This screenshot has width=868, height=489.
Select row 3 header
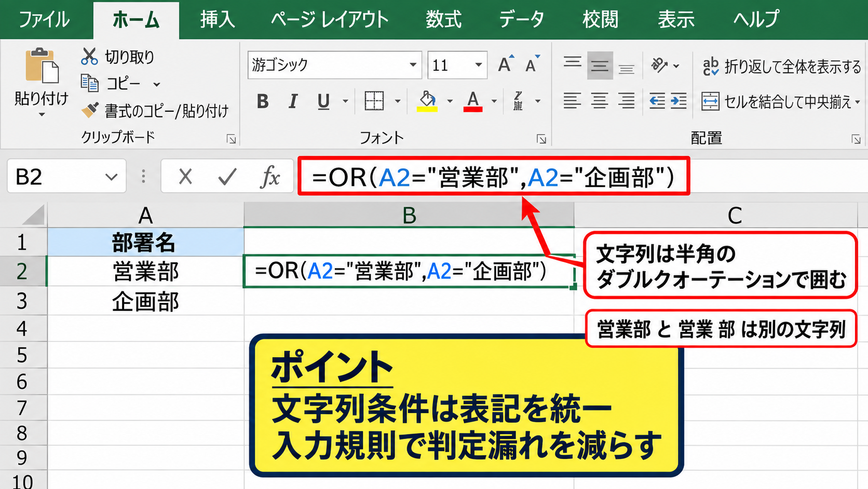[x=23, y=301]
